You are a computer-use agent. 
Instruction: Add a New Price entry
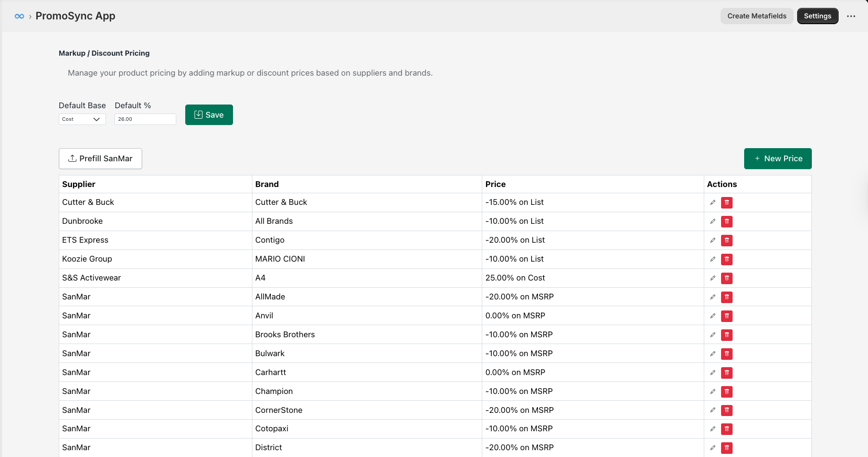point(778,159)
